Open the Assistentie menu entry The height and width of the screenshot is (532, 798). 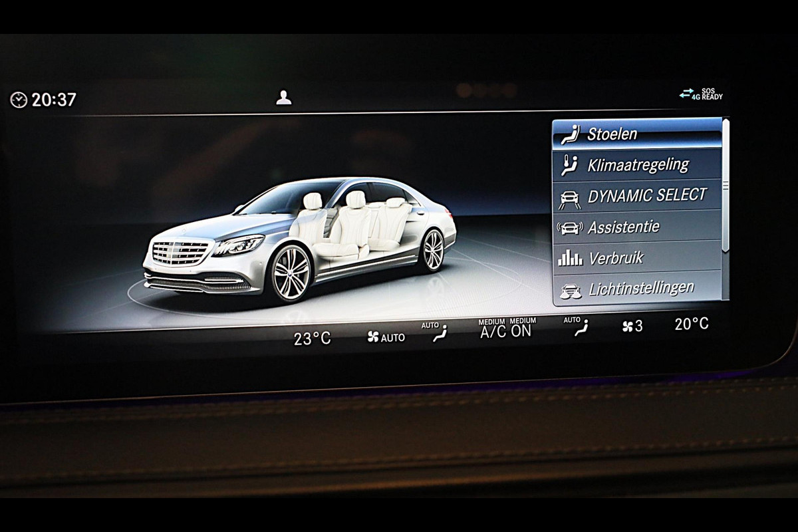[x=623, y=227]
